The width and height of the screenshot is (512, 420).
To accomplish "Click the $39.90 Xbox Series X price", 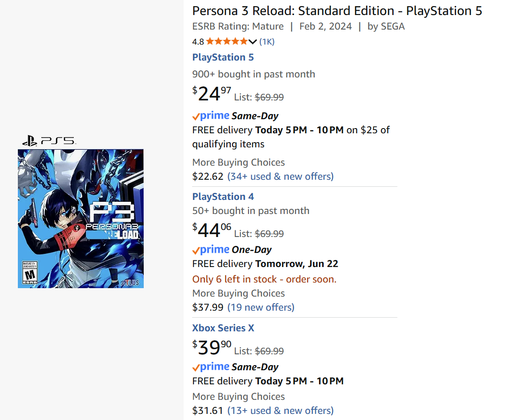I will pos(211,348).
